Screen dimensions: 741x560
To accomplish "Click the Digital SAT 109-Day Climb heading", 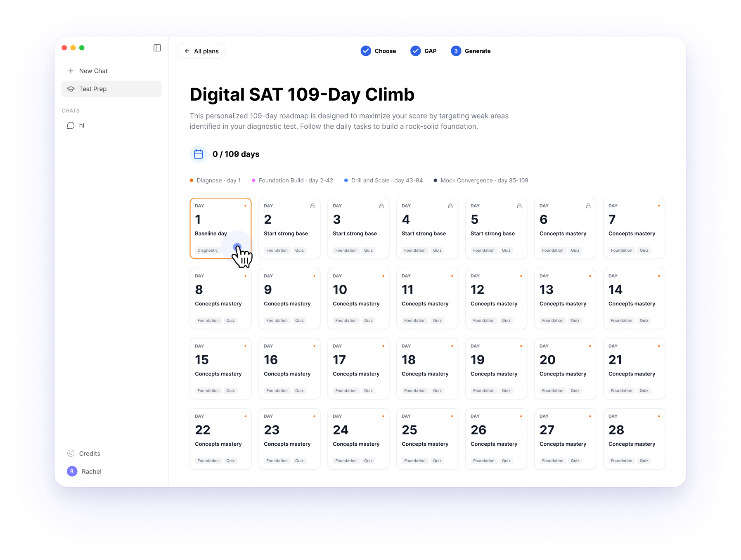I will click(x=302, y=95).
